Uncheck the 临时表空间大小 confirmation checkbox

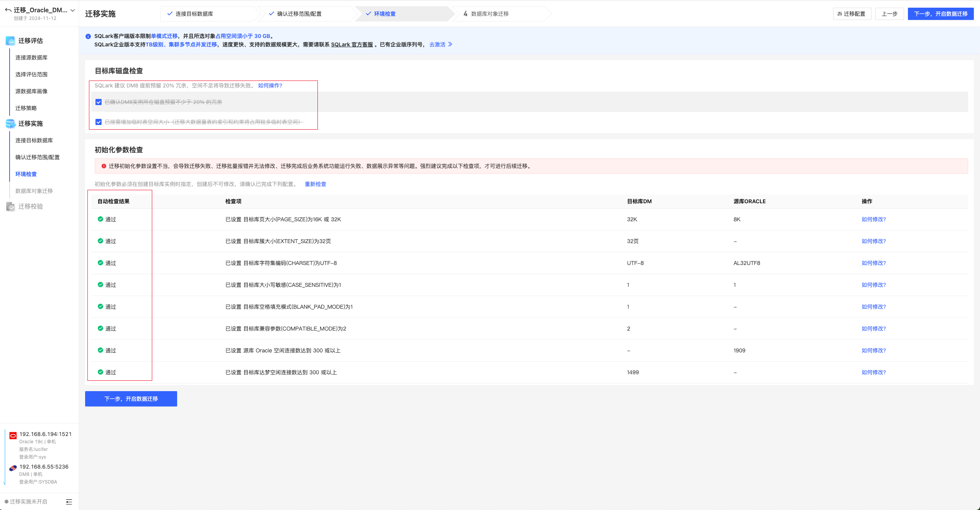pos(99,122)
